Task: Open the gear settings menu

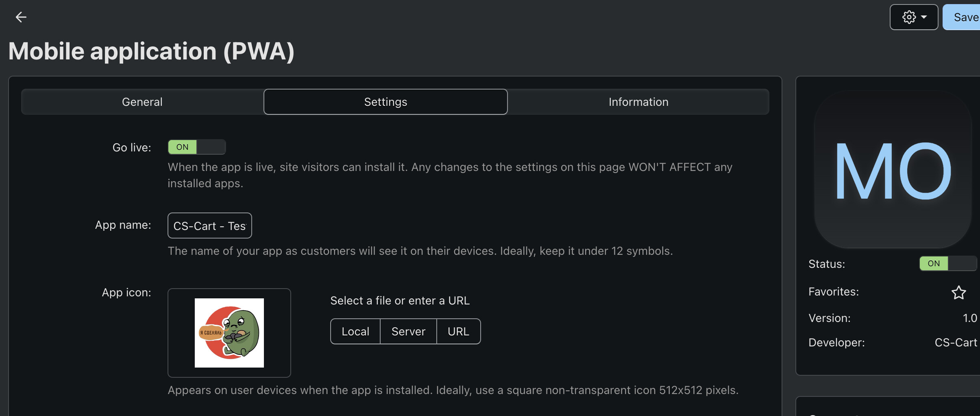Action: click(x=909, y=17)
